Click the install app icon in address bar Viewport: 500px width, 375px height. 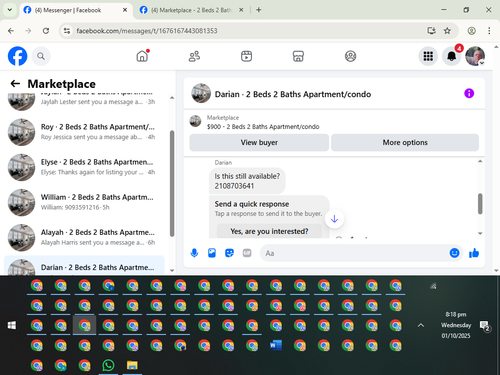click(x=432, y=31)
